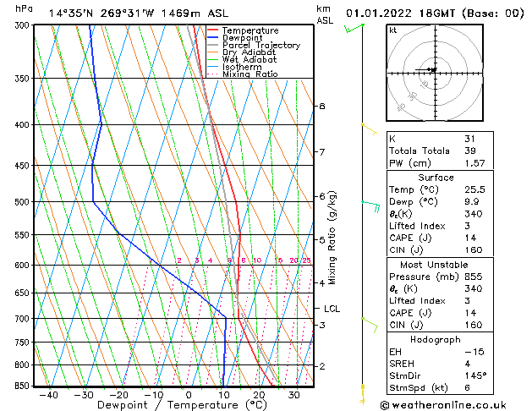The height and width of the screenshot is (411, 532).
Task: Click the green wind barb near 700 hPa
Action: point(369,321)
